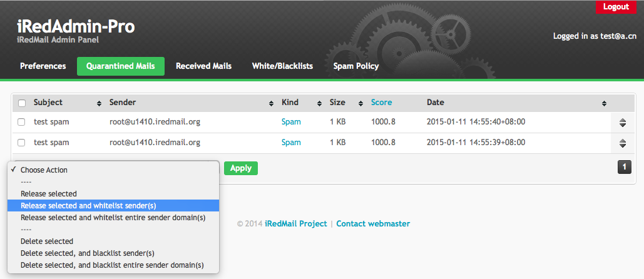Pick 'Release selected and whitelist entire sender domain(s)'
644x279 pixels.
click(113, 218)
